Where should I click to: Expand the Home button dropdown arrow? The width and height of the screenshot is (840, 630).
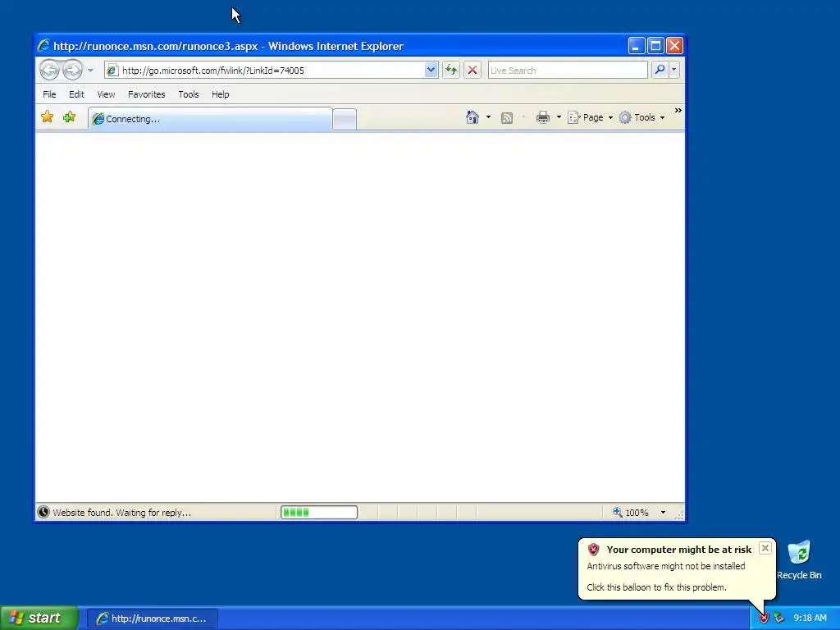[488, 117]
